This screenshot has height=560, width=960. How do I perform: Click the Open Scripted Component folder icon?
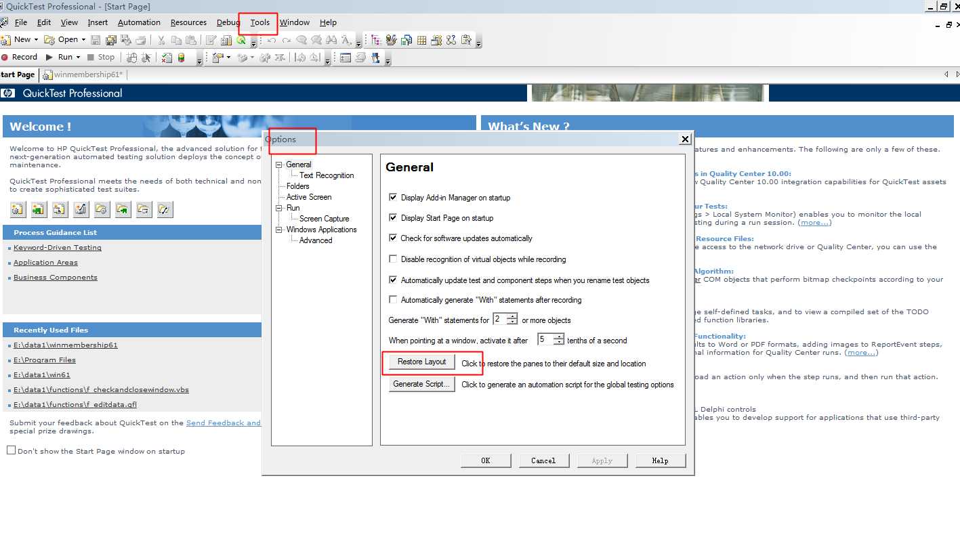(x=165, y=209)
